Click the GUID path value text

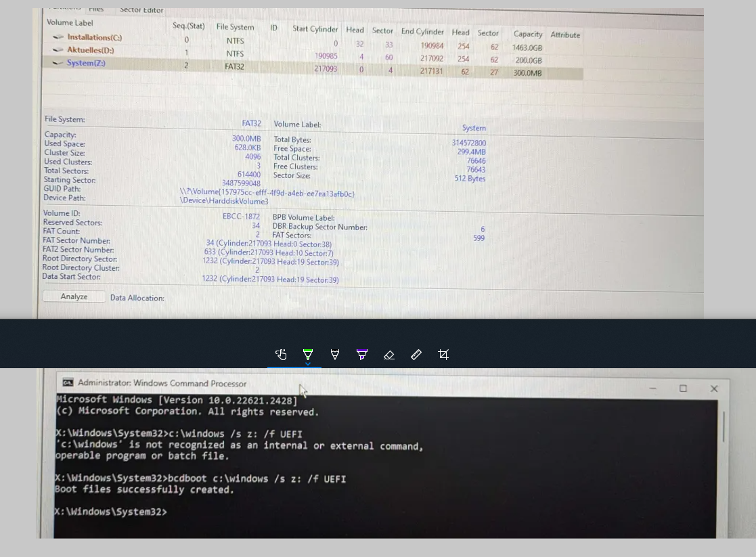[x=267, y=193]
